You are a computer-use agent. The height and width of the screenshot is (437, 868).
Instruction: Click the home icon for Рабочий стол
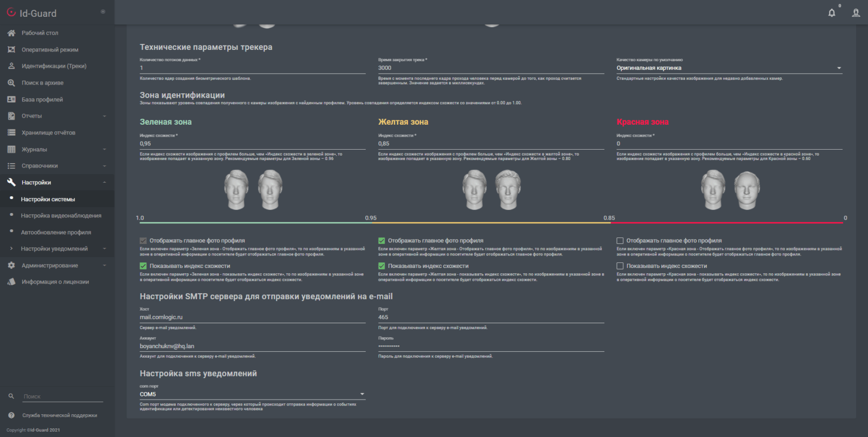click(x=11, y=33)
